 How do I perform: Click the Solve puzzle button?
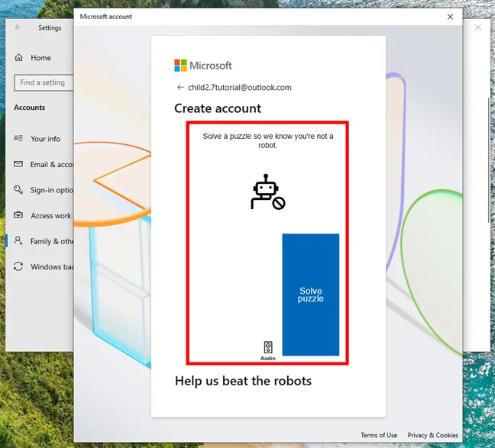(311, 295)
